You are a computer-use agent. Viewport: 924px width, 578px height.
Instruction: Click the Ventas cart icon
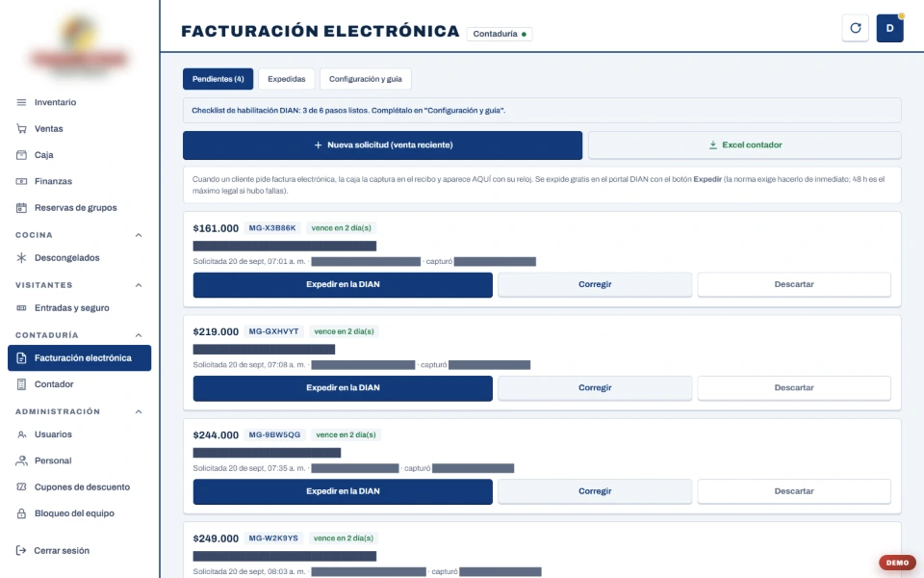pos(21,128)
